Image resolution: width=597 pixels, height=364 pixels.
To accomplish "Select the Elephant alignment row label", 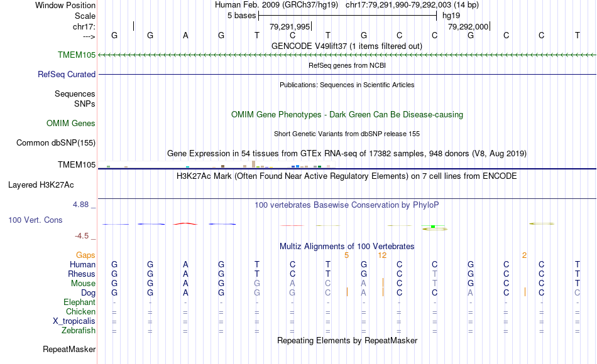I will [x=80, y=302].
